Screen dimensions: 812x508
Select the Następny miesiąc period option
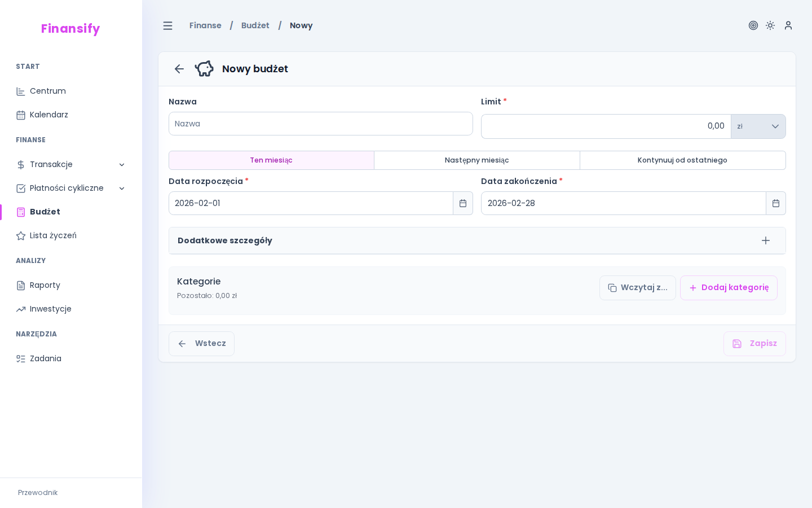pyautogui.click(x=476, y=160)
